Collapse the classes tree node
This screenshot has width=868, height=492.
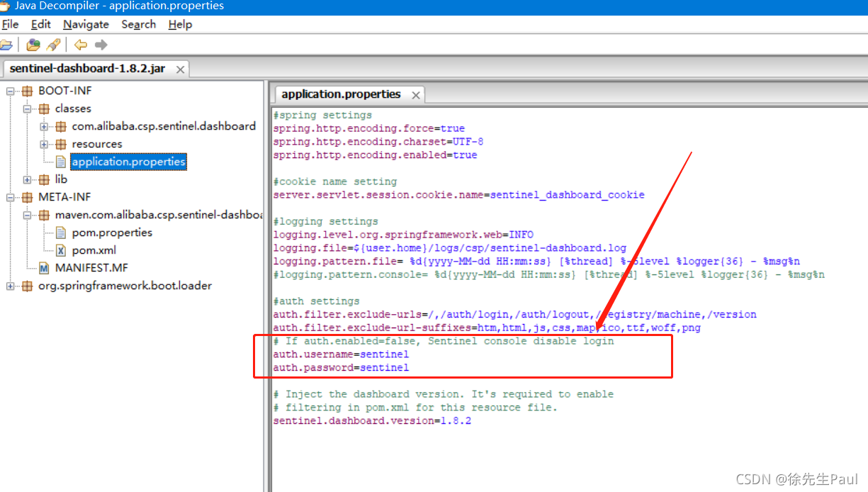tap(27, 108)
